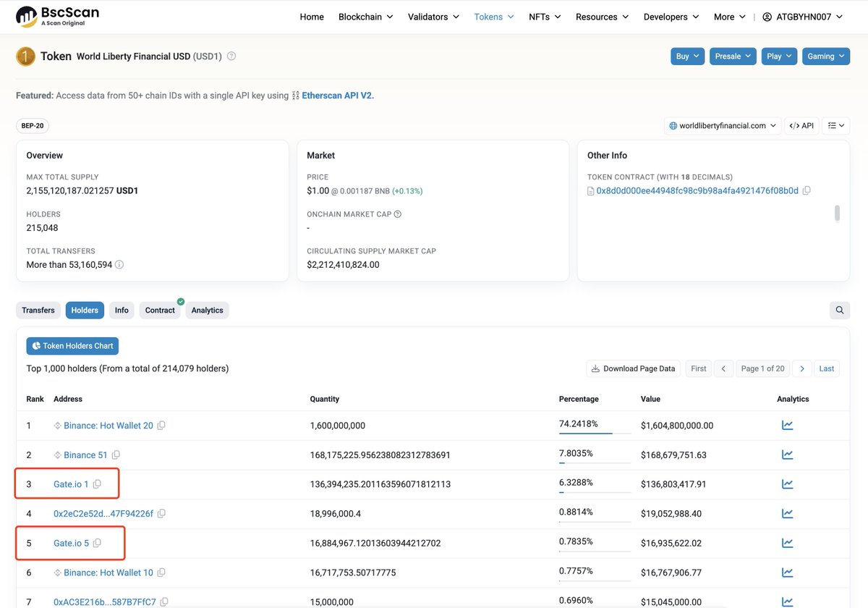Expand the Presale dropdown button
868x608 pixels.
[x=733, y=56]
